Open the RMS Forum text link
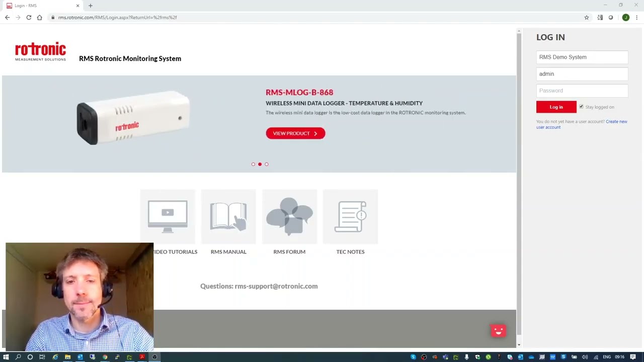Viewport: 644px width, 362px height. [x=289, y=251]
